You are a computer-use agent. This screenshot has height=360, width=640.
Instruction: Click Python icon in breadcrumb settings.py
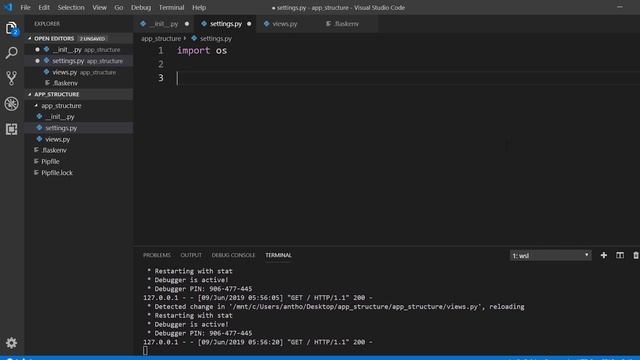(194, 38)
